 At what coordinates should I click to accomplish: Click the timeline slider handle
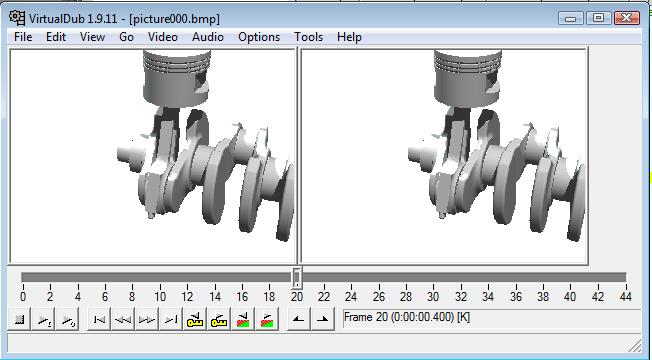(x=297, y=278)
